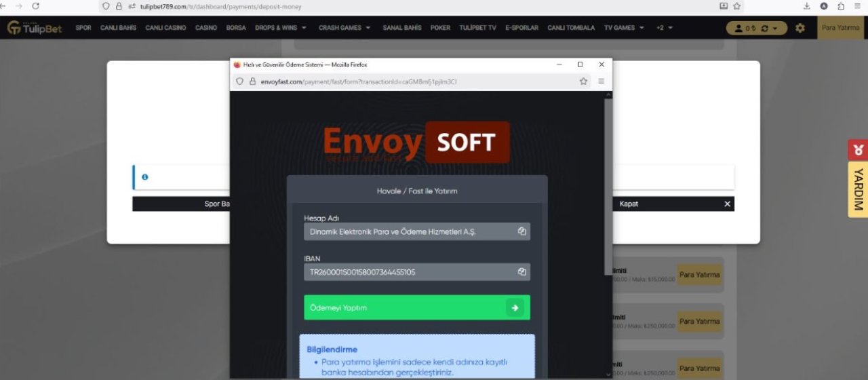Click Para Yatırma for the ₺15,000.00 limit

point(698,275)
